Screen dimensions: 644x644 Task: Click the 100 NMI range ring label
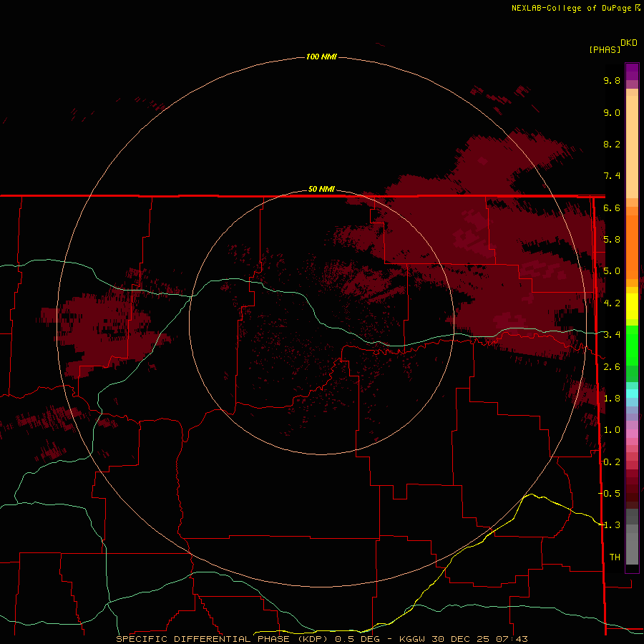click(x=321, y=57)
